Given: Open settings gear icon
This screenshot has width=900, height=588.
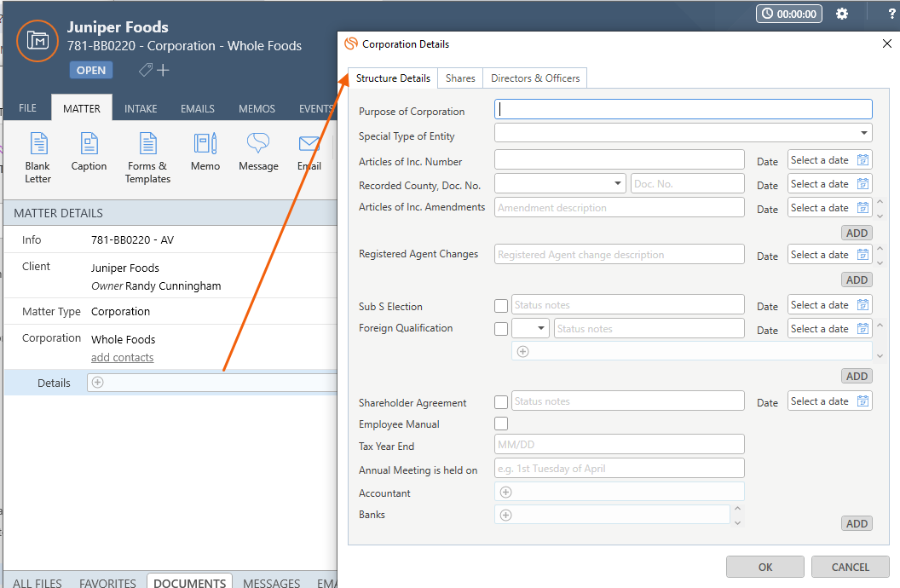Looking at the screenshot, I should click(841, 14).
